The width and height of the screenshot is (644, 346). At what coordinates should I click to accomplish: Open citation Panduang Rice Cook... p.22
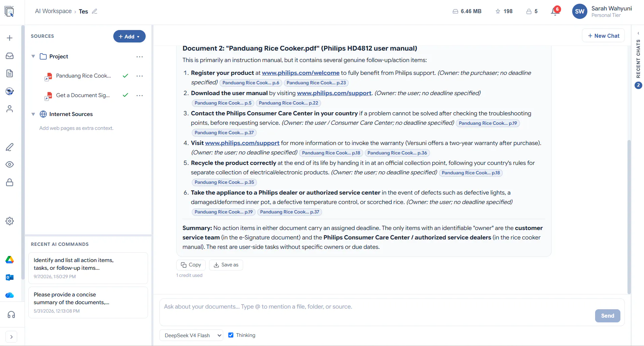pyautogui.click(x=288, y=103)
